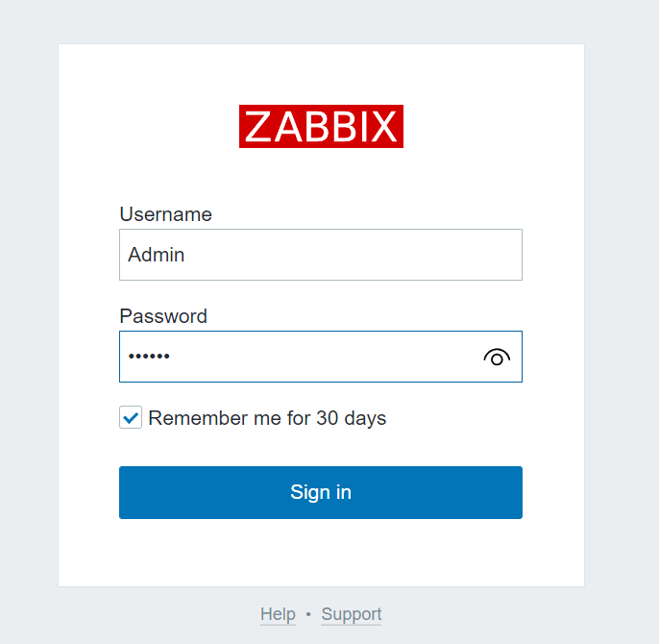Click blank white area below Sign in
Image resolution: width=659 pixels, height=644 pixels.
[321, 553]
